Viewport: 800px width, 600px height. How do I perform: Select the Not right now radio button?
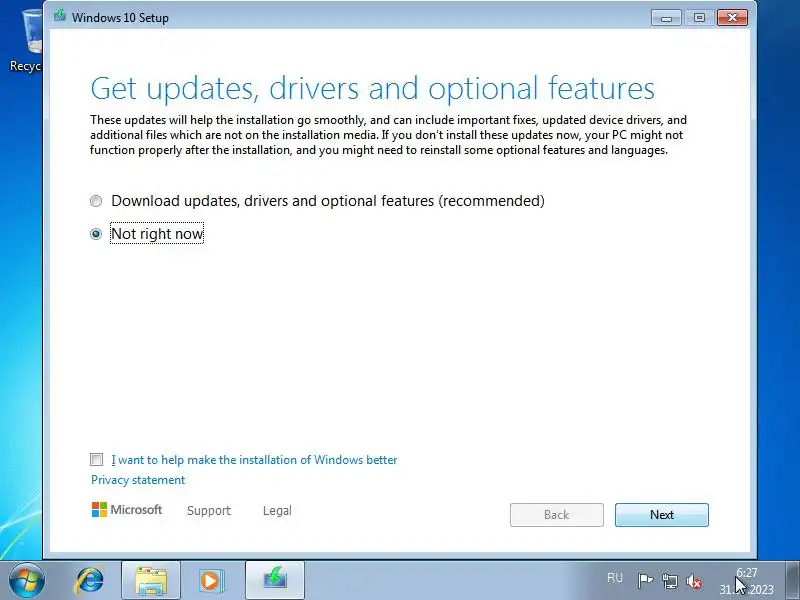click(96, 234)
